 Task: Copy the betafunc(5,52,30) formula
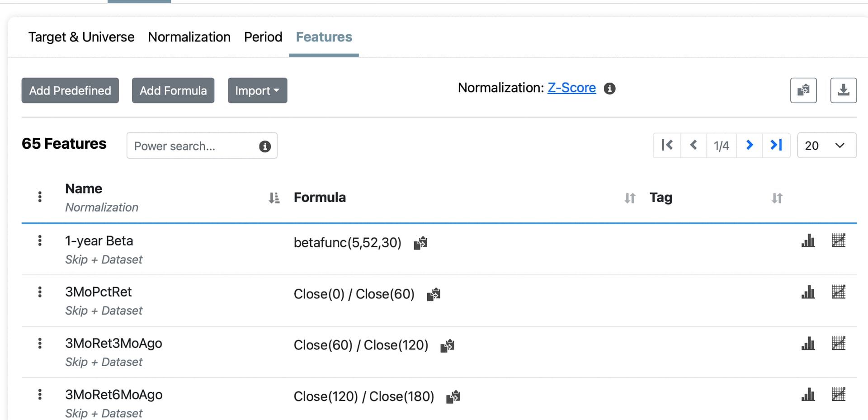(420, 243)
